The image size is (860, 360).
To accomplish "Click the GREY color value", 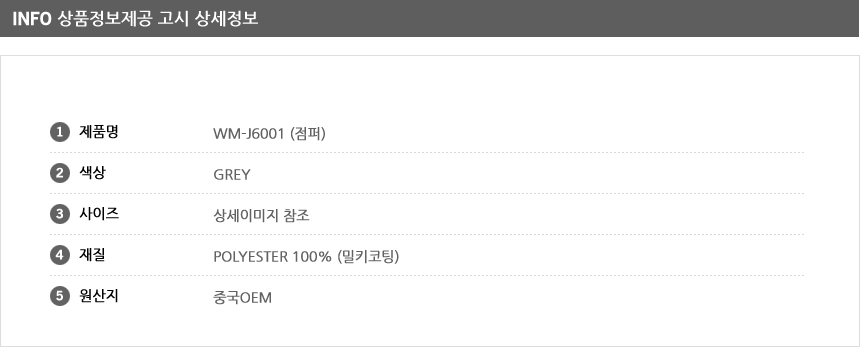I will point(231,175).
